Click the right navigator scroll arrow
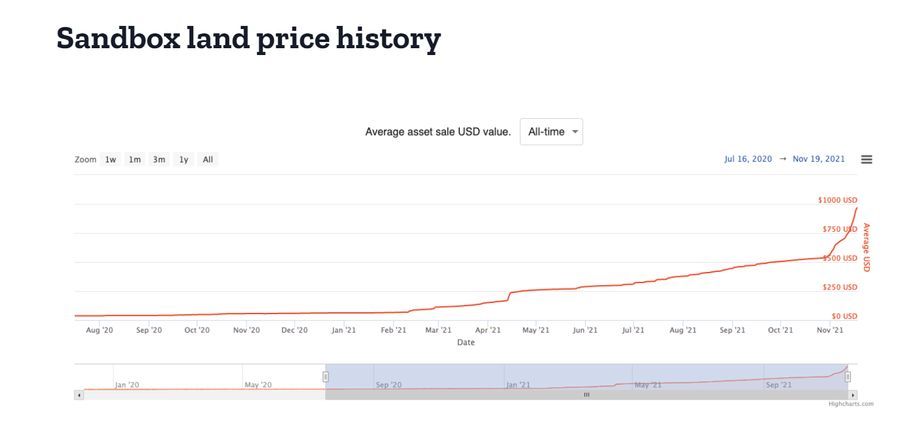The image size is (916, 445). [x=851, y=395]
